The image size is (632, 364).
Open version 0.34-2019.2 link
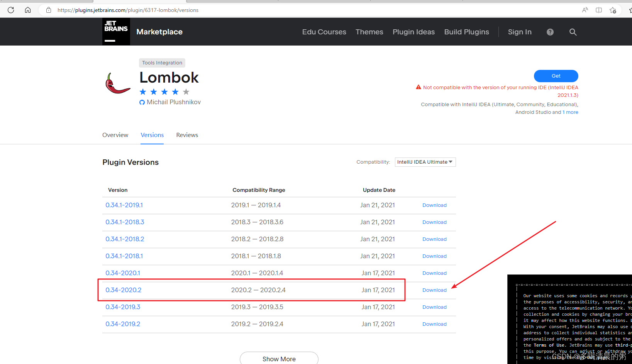pyautogui.click(x=123, y=324)
